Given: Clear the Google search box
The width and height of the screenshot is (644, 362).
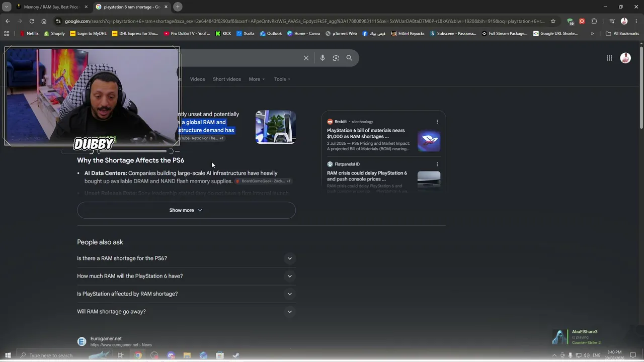Looking at the screenshot, I should (x=306, y=58).
